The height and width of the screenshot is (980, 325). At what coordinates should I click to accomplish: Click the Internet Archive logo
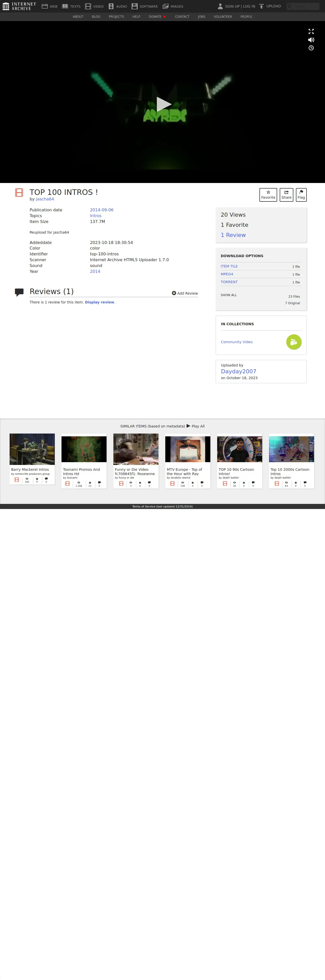click(19, 6)
